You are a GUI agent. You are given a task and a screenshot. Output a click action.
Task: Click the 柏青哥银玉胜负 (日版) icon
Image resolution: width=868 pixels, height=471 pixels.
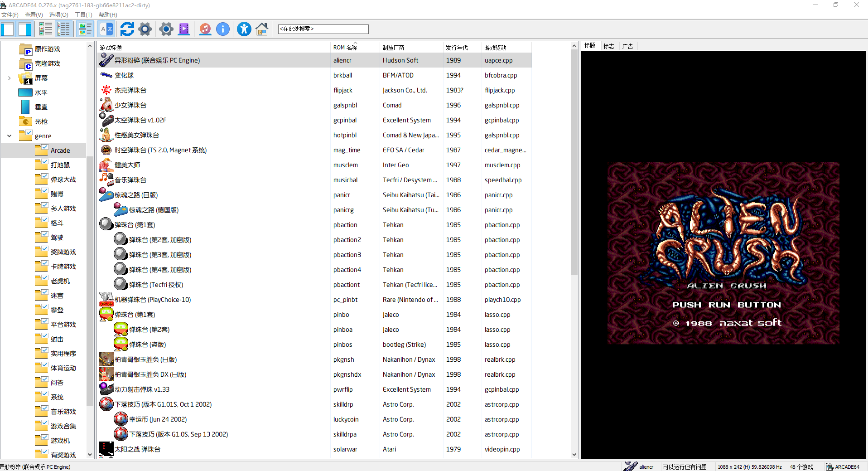[106, 359]
